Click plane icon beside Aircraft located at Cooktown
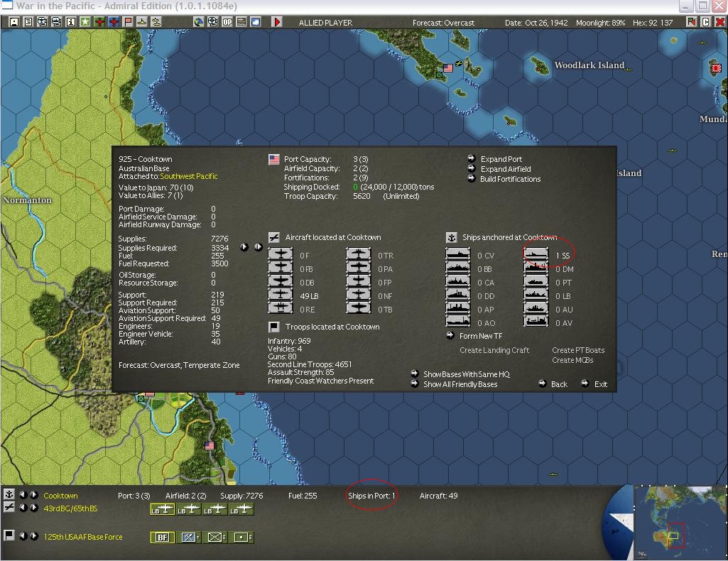Image resolution: width=728 pixels, height=561 pixels. (x=274, y=237)
